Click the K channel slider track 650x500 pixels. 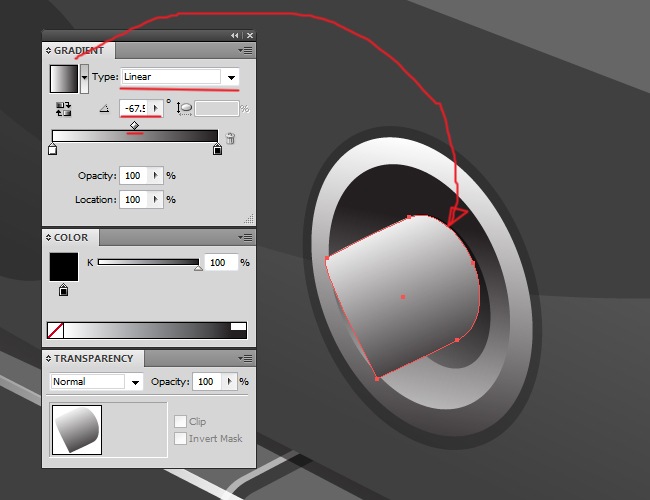click(x=148, y=262)
